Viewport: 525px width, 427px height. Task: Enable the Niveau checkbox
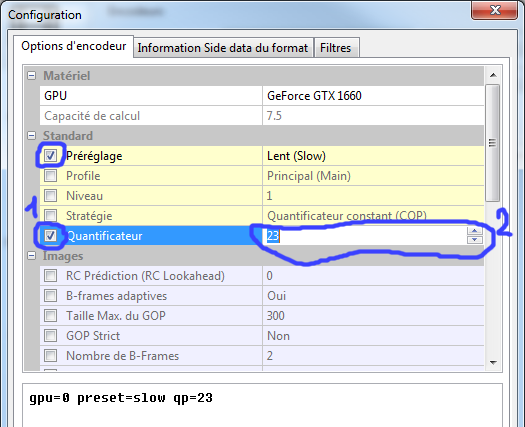(x=51, y=196)
